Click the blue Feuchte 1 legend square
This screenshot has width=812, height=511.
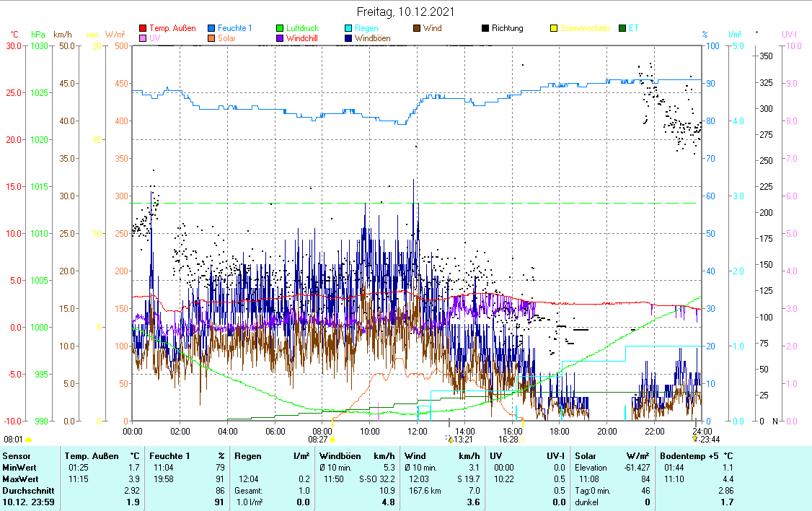click(211, 29)
